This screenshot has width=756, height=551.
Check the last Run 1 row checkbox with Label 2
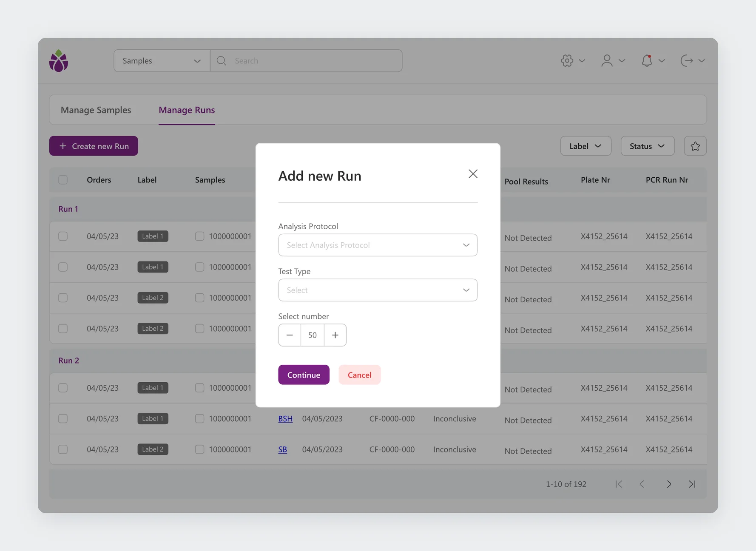pyautogui.click(x=63, y=329)
